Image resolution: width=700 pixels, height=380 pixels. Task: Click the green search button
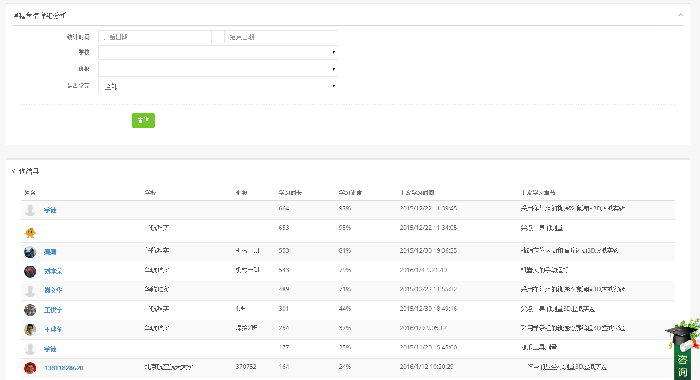pyautogui.click(x=143, y=121)
